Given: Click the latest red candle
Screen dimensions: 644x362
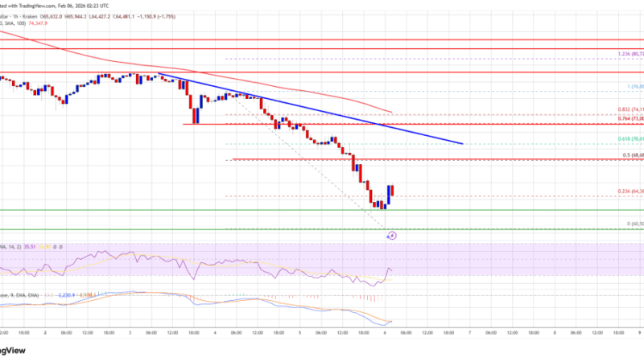Looking at the screenshot, I should [392, 190].
